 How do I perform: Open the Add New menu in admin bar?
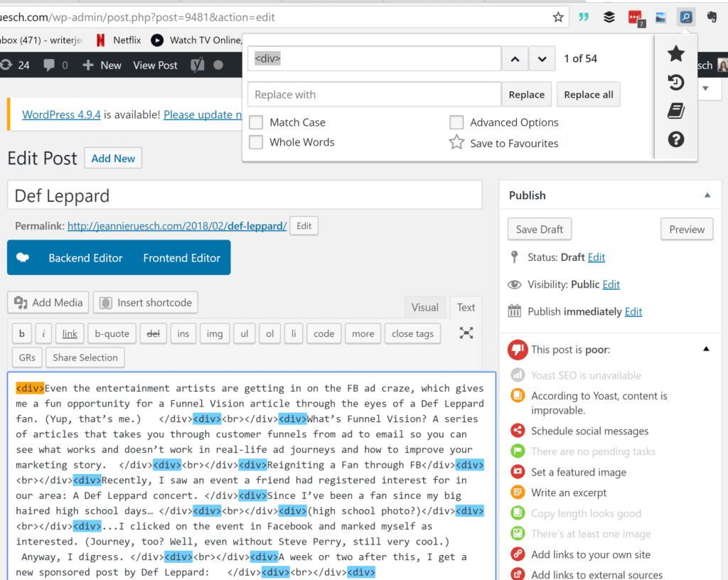(102, 65)
